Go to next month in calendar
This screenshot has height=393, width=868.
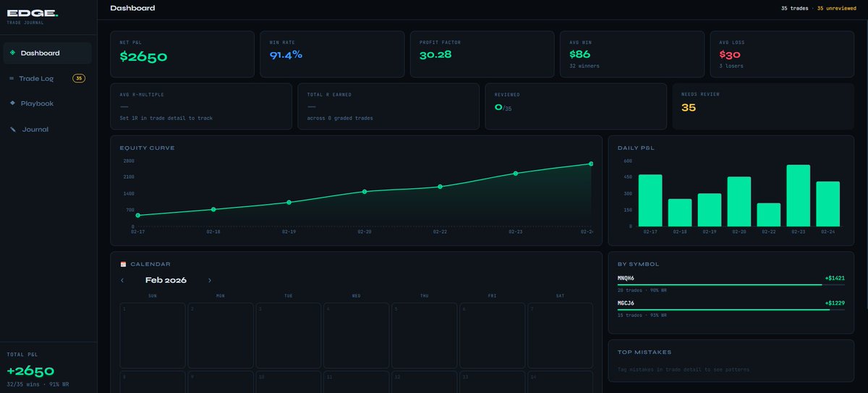[210, 280]
